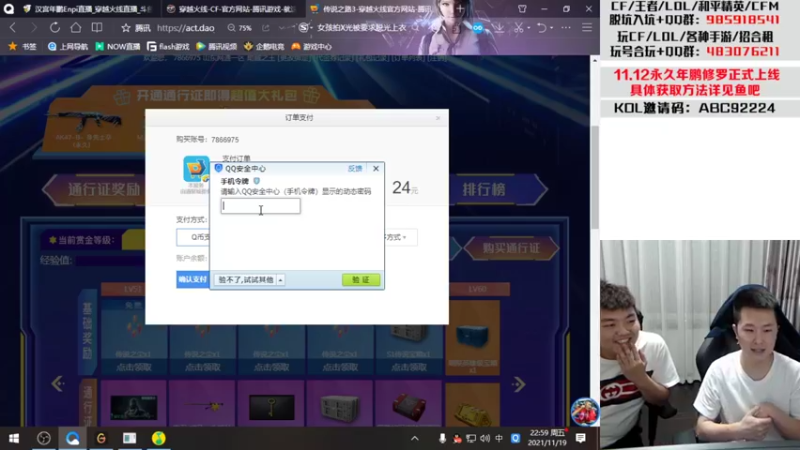Open the browser hamburger main menu

tap(587, 28)
